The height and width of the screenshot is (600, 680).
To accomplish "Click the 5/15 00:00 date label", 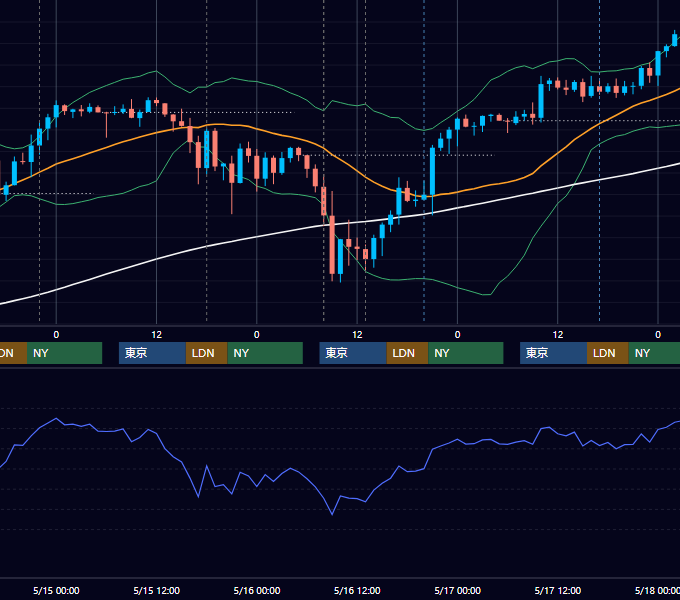I will pyautogui.click(x=56, y=590).
